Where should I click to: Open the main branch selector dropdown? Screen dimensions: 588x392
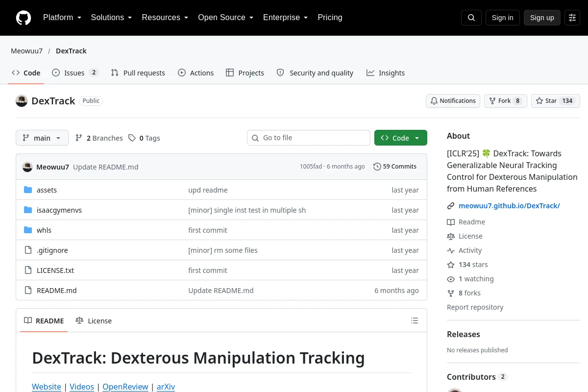pos(42,138)
